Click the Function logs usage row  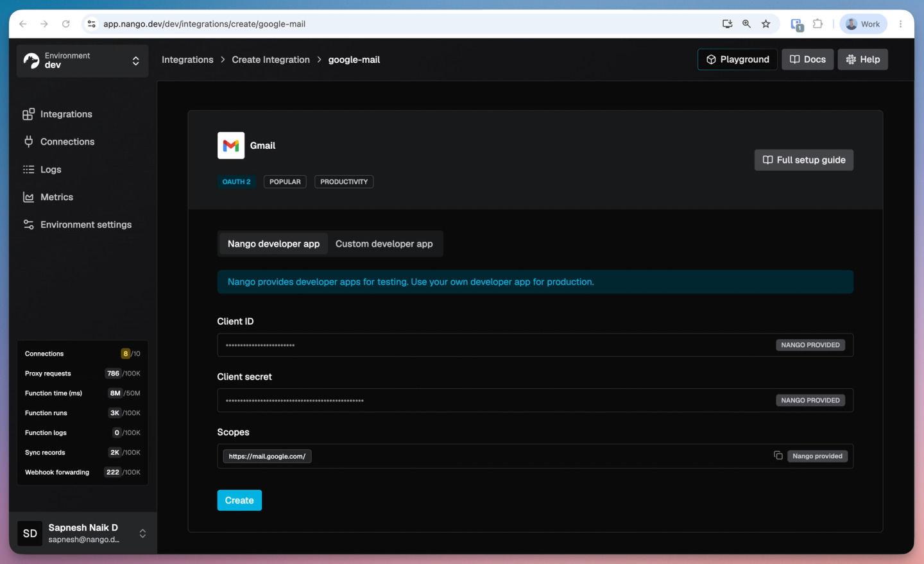[x=83, y=433]
